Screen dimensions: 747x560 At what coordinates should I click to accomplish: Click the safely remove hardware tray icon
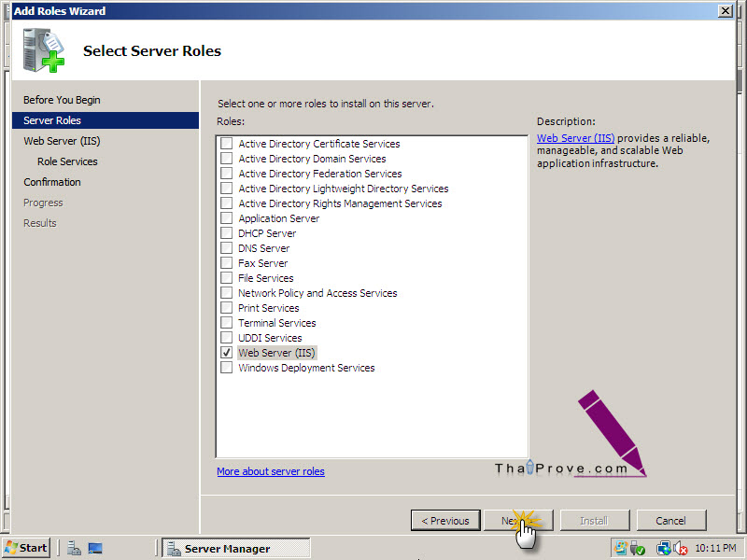click(x=638, y=548)
